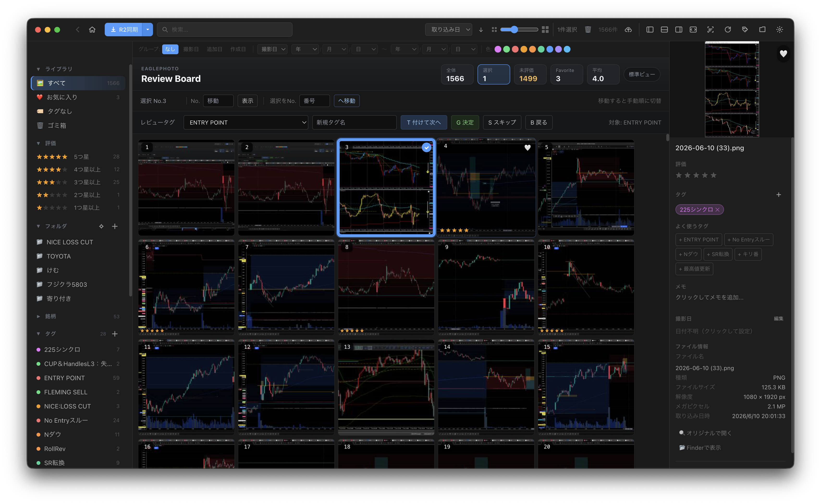
Task: Click S スキップ button
Action: coord(502,123)
